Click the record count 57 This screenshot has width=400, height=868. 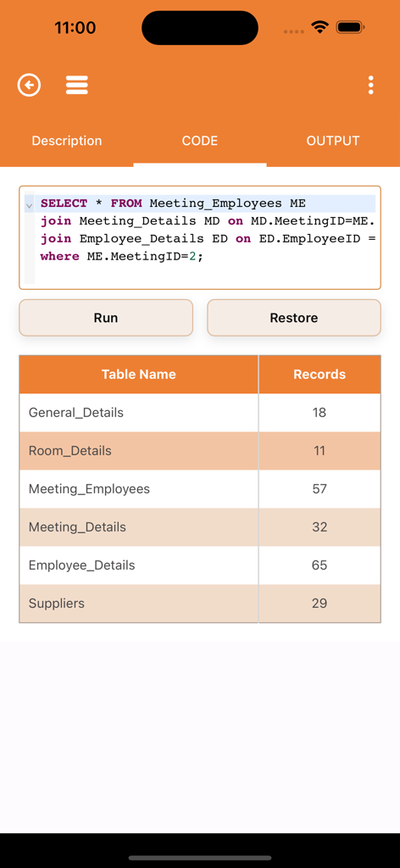coord(319,489)
